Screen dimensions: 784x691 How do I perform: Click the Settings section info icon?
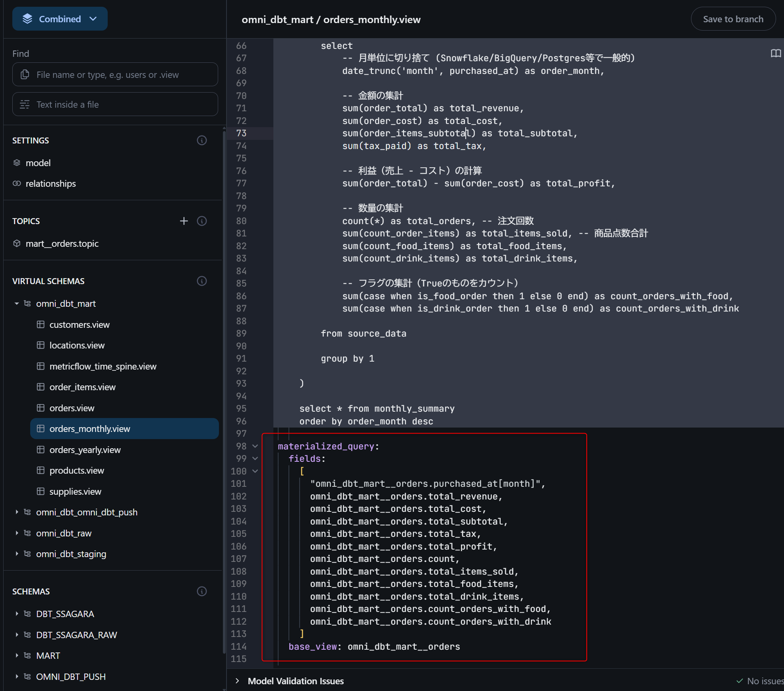[x=202, y=140]
